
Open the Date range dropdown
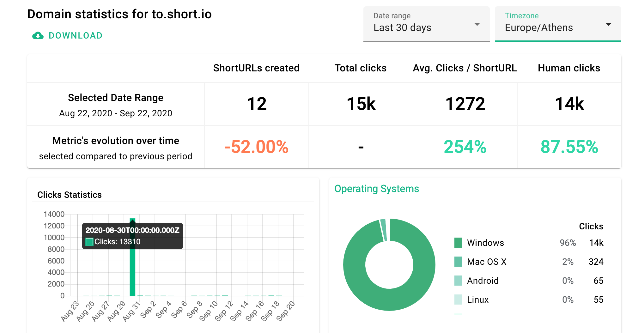[x=426, y=24]
